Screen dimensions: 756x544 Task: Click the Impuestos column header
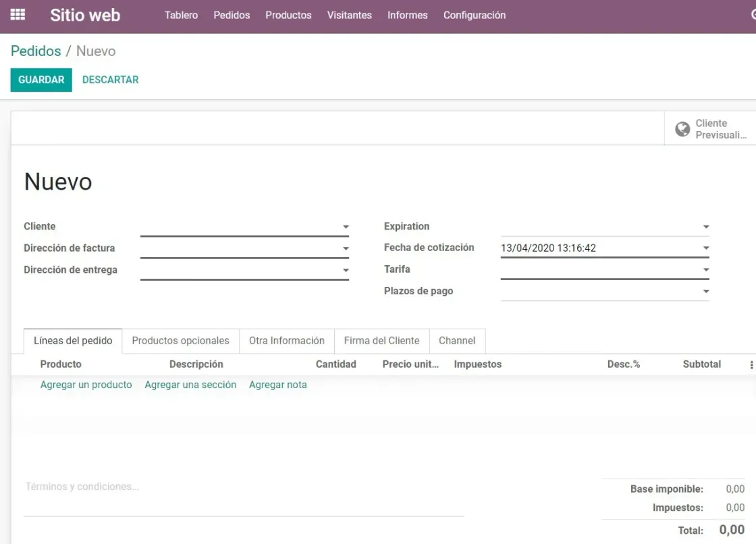point(478,364)
